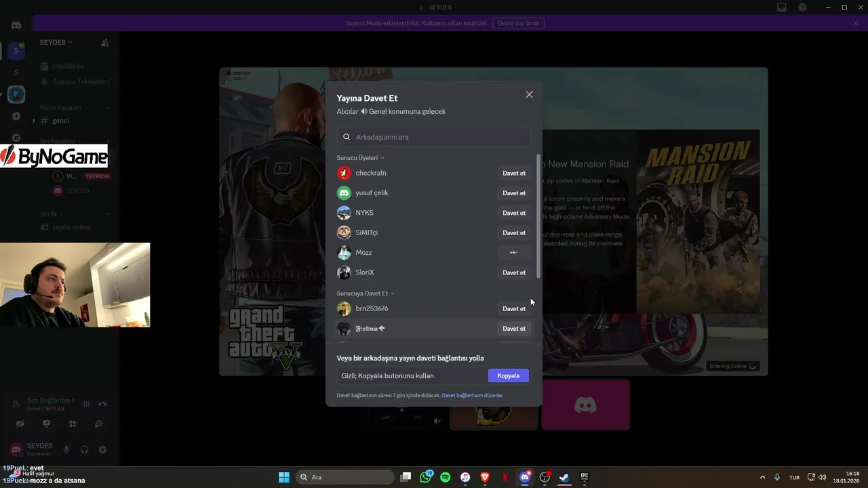Click the screen share icon in voice panel
Viewport: 868px width, 488px height.
point(46,424)
